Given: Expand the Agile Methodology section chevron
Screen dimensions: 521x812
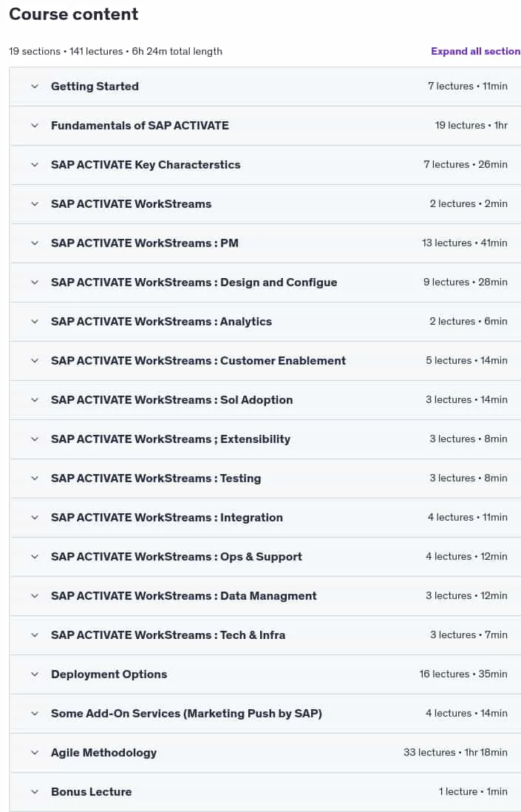Looking at the screenshot, I should [x=35, y=752].
